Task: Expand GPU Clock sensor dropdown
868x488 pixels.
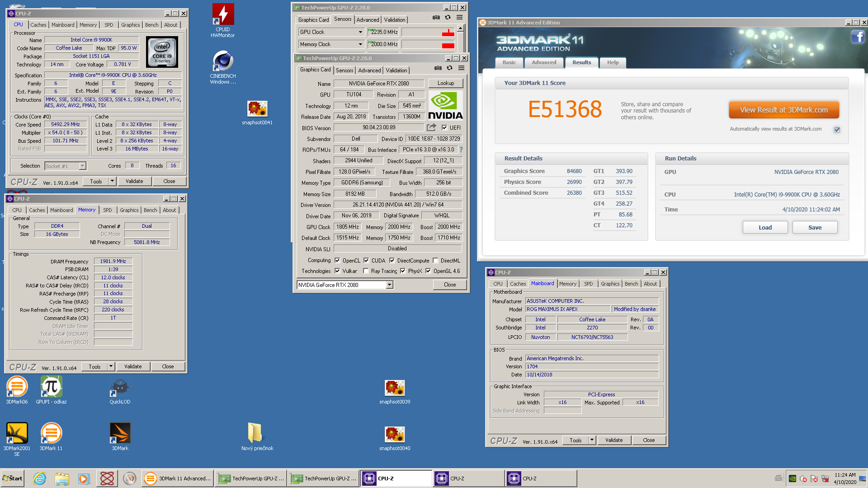Action: pyautogui.click(x=360, y=32)
